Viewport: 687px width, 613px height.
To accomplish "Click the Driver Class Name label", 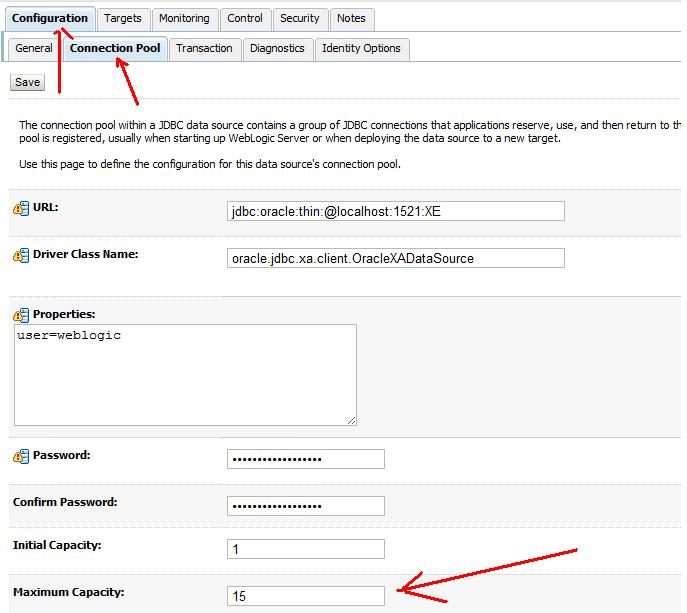I will point(85,254).
